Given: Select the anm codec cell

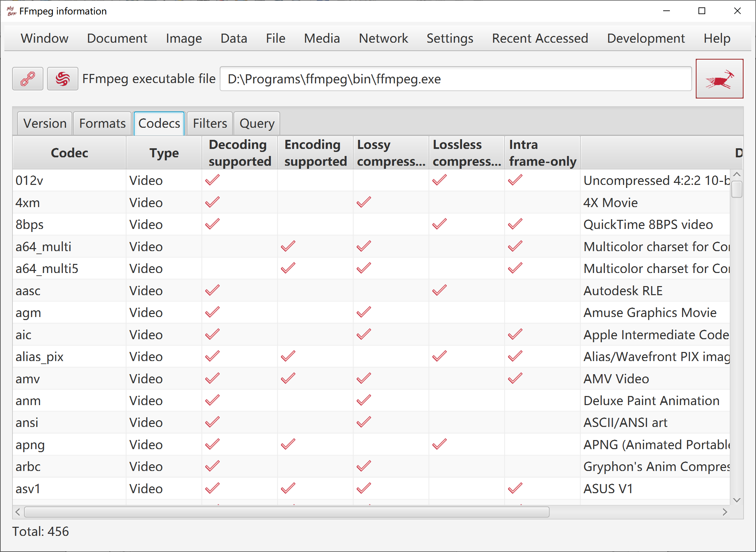Looking at the screenshot, I should (69, 400).
